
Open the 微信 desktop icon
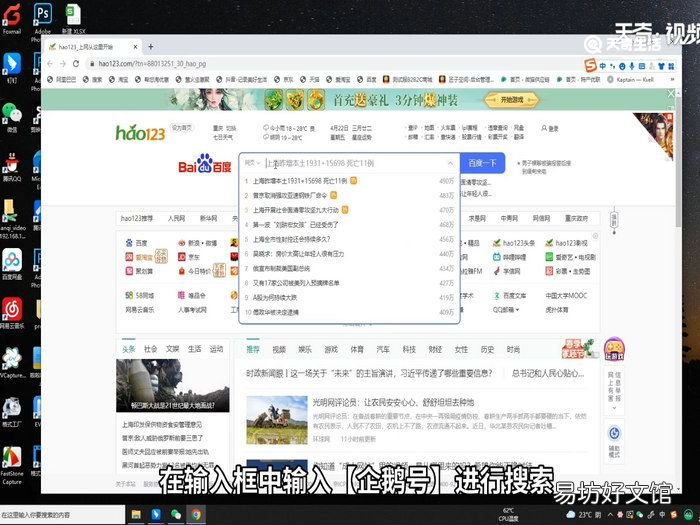(12, 117)
